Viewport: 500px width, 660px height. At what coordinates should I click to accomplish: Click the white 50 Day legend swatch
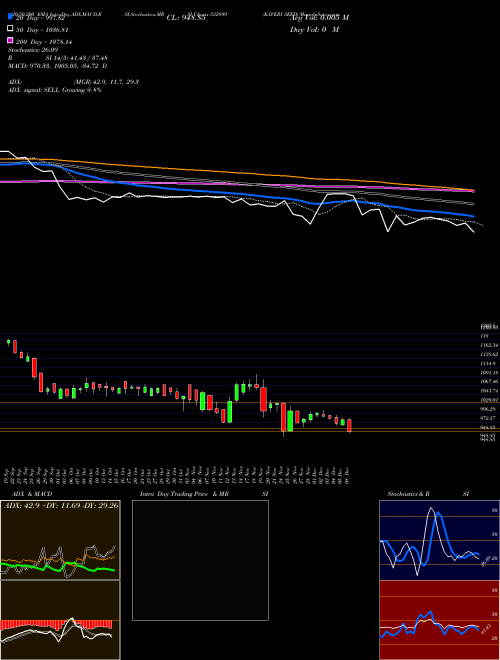click(x=10, y=28)
